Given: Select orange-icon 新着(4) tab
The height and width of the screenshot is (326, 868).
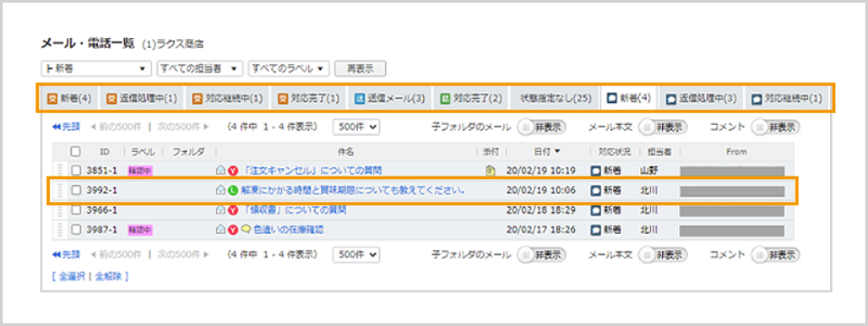Looking at the screenshot, I should pos(70,99).
